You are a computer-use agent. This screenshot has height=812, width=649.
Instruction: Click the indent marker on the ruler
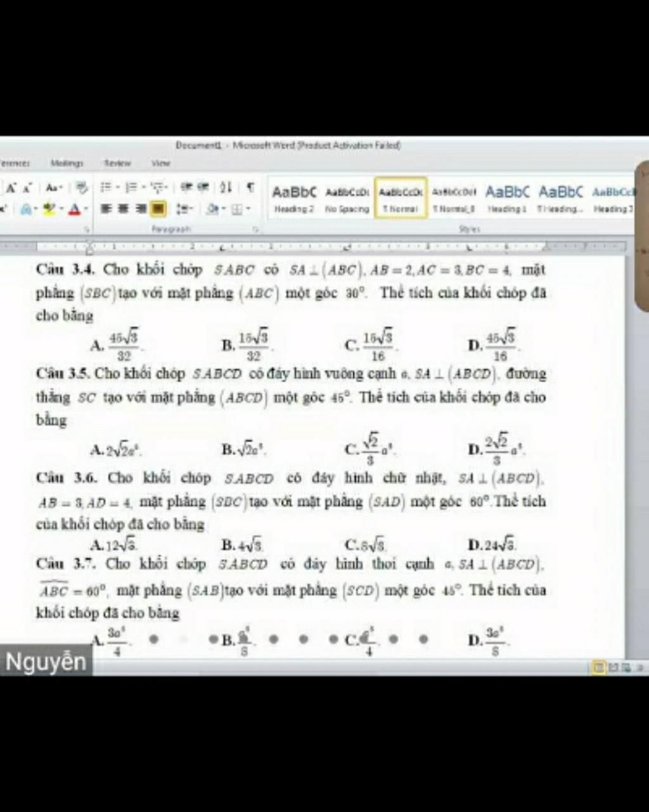[89, 246]
